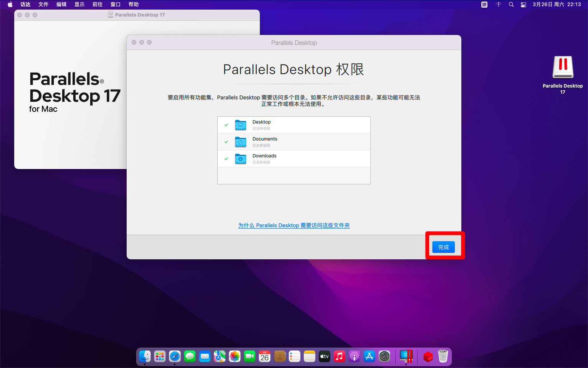The height and width of the screenshot is (368, 588).
Task: Open Safari from the Dock
Action: point(175,356)
